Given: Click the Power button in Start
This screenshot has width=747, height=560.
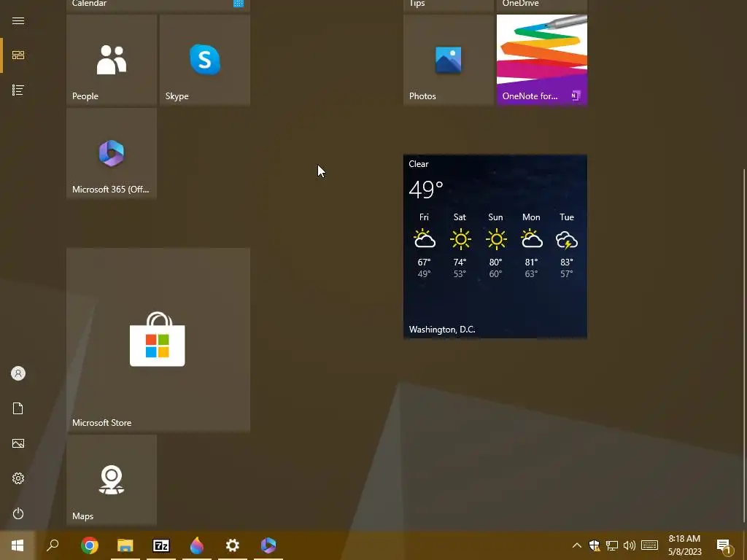Looking at the screenshot, I should tap(18, 513).
